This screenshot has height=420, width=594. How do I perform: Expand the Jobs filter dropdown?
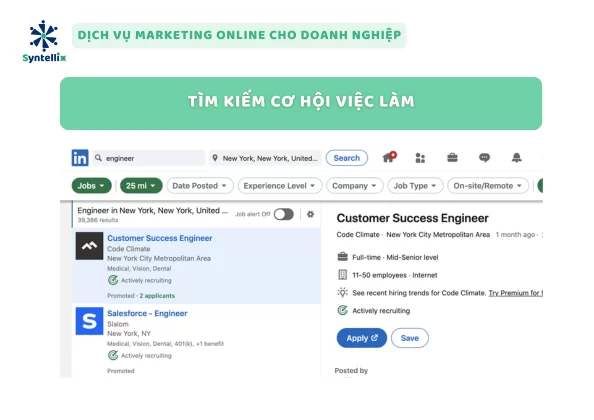pyautogui.click(x=91, y=186)
